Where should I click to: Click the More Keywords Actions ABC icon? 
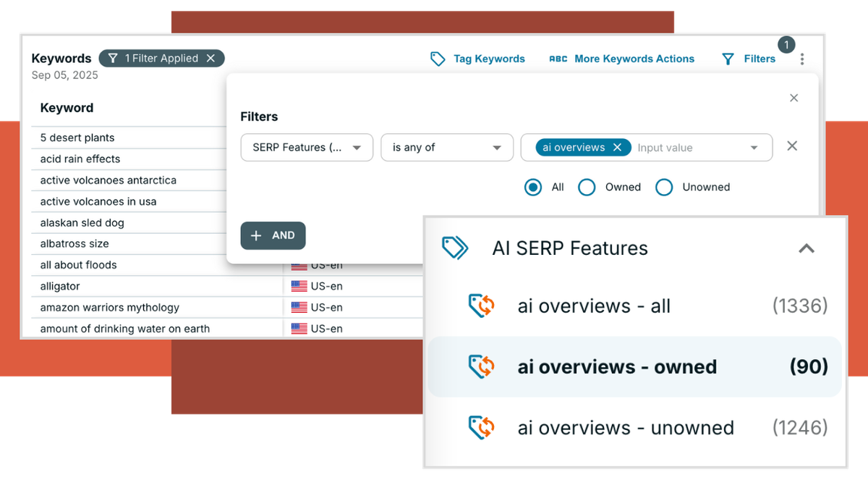[x=558, y=59]
